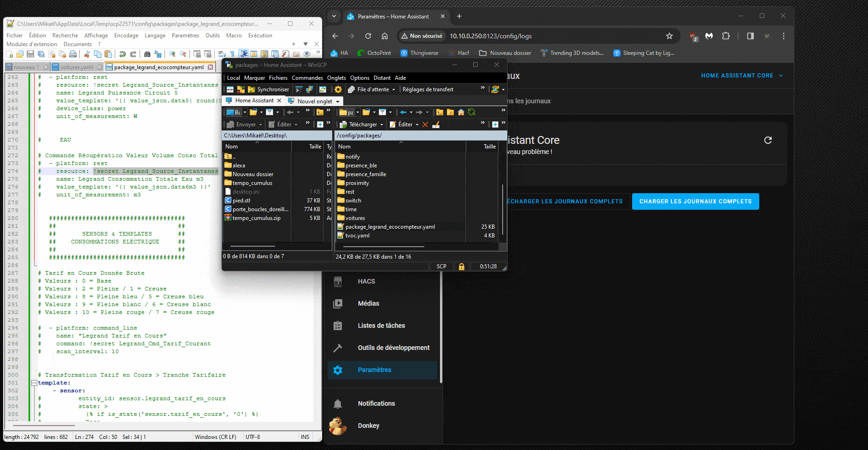Go to remote home directory icon
The width and height of the screenshot is (868, 450).
pyautogui.click(x=461, y=112)
